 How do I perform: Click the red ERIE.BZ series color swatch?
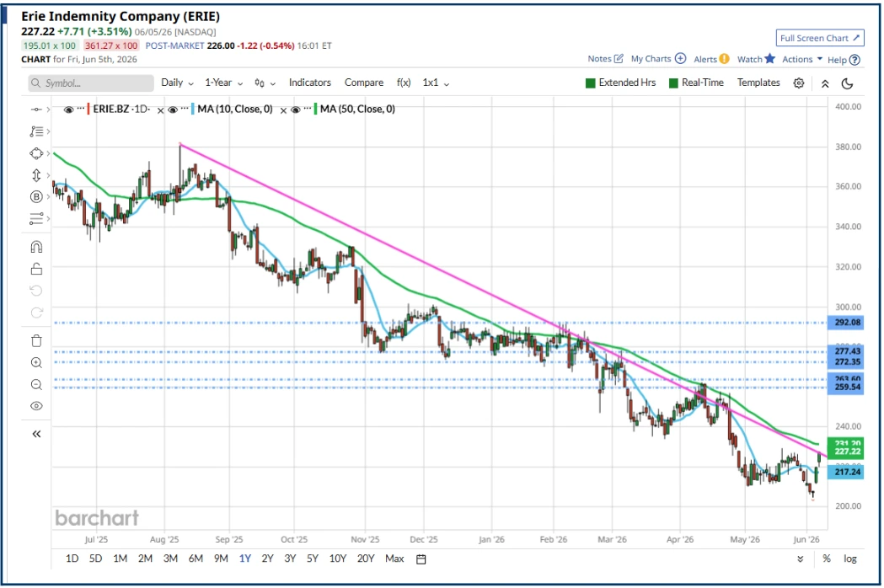coord(88,109)
